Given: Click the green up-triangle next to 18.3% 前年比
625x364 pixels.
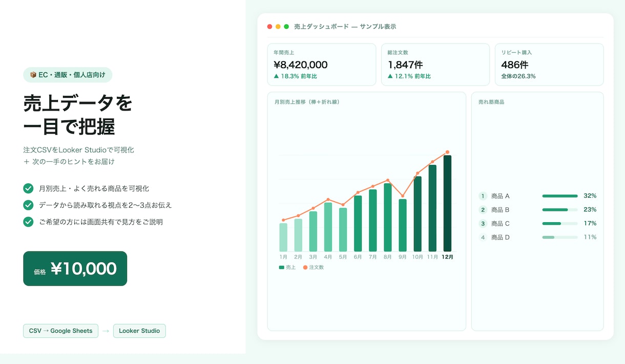Looking at the screenshot, I should (x=276, y=76).
